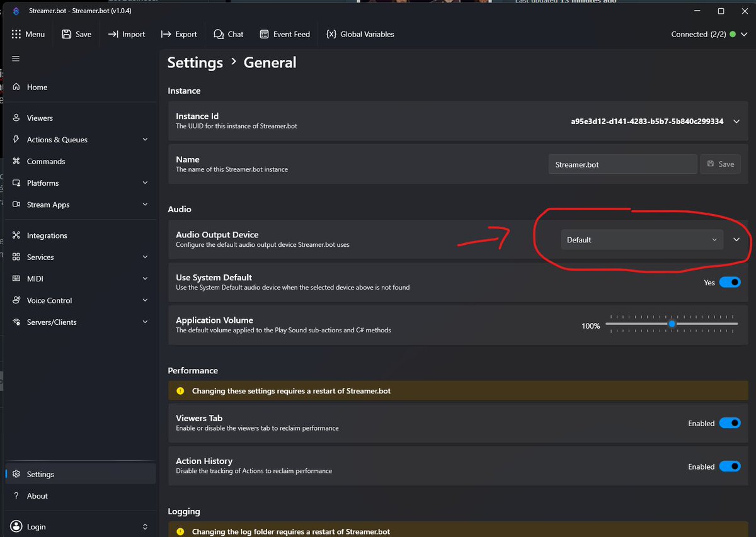Click the Instance Id UUID value
Viewport: 756px width, 537px height.
click(x=647, y=122)
